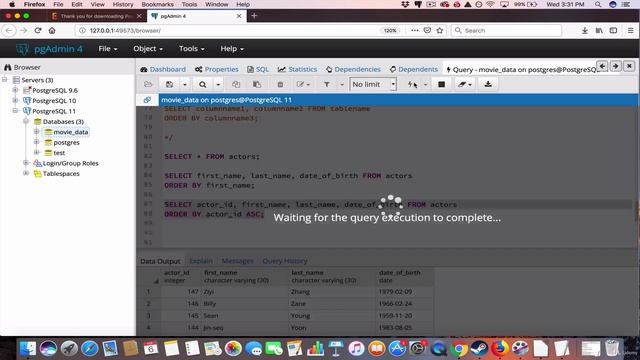Click the Open File folder icon in query toolbar
This screenshot has width=640, height=360.
[x=148, y=84]
